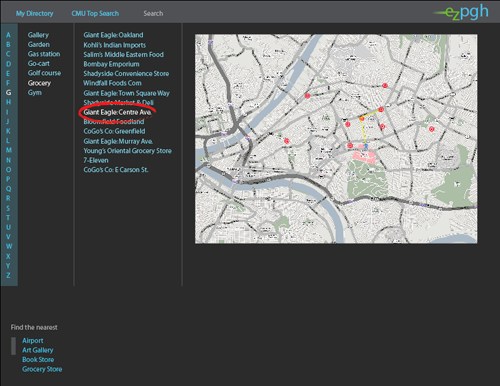
Task: Select the Go-cart category
Action: click(39, 64)
